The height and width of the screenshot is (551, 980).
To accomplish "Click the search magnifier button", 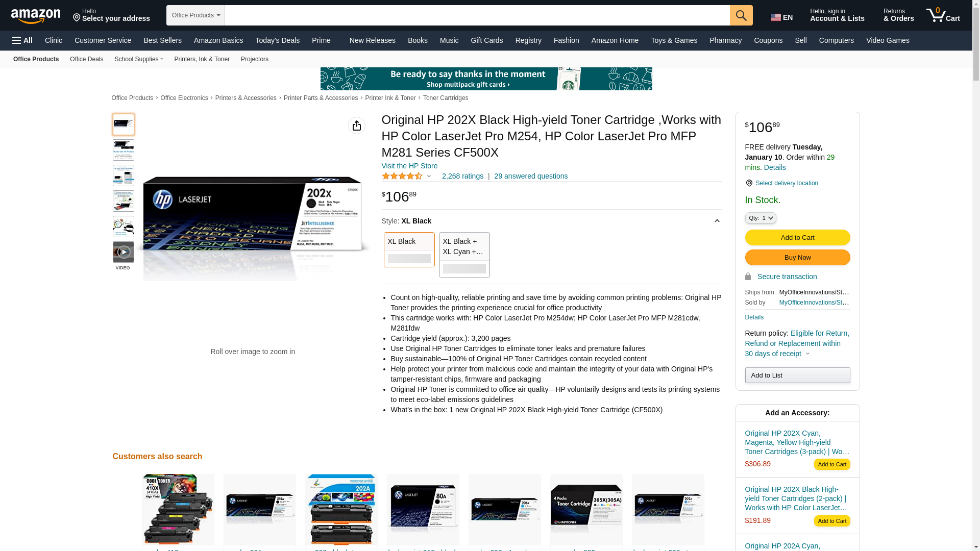I will [x=741, y=15].
